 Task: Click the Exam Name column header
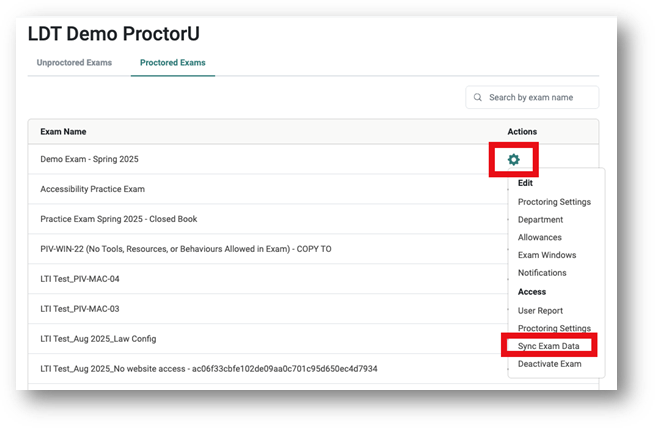tap(63, 132)
